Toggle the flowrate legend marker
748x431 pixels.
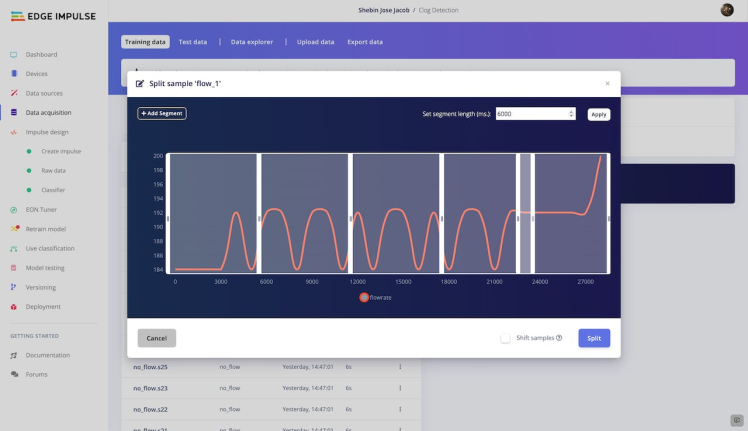[x=364, y=297]
